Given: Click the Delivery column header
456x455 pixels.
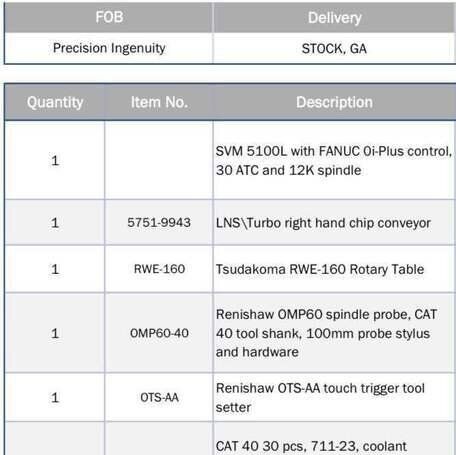Looking at the screenshot, I should pyautogui.click(x=334, y=17).
